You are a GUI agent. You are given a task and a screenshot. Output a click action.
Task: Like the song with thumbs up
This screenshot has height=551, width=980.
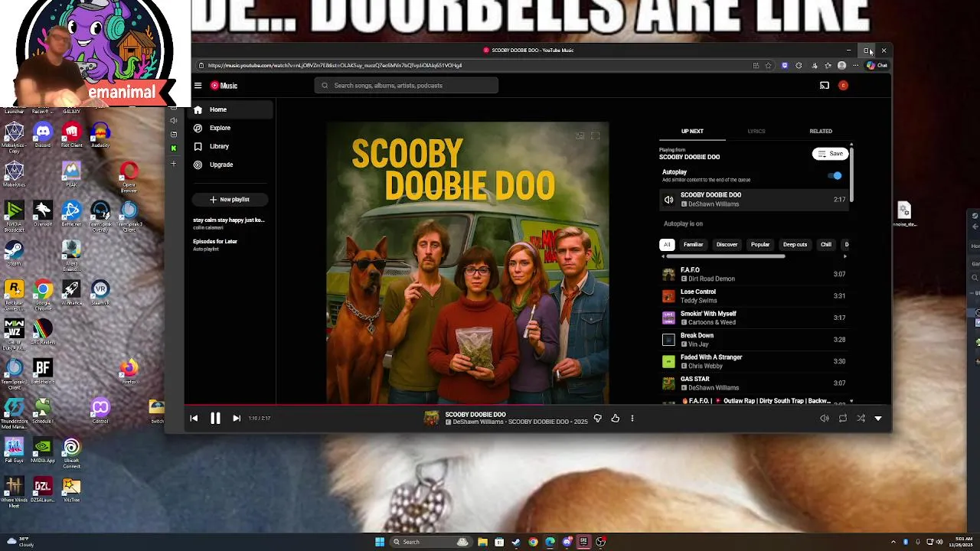[x=615, y=419]
